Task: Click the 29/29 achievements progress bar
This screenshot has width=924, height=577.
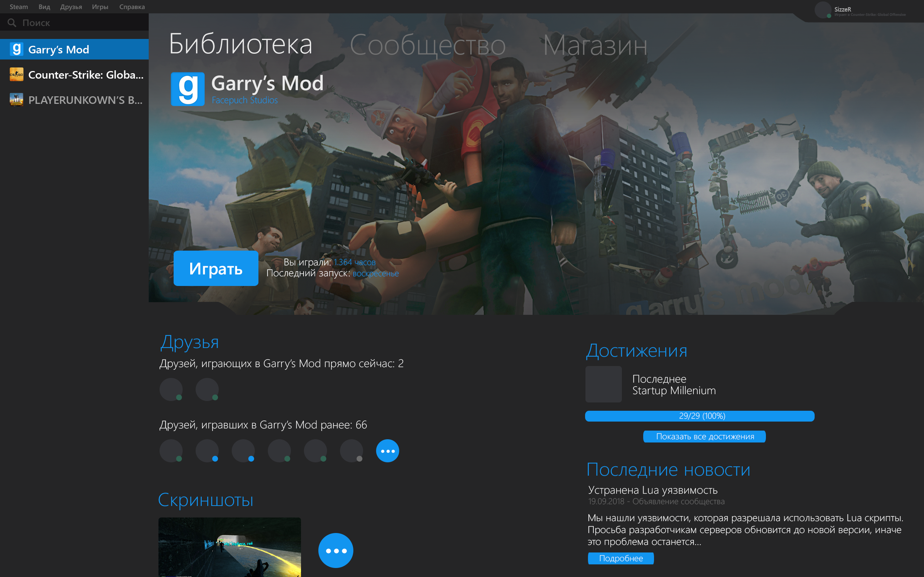Action: coord(699,416)
